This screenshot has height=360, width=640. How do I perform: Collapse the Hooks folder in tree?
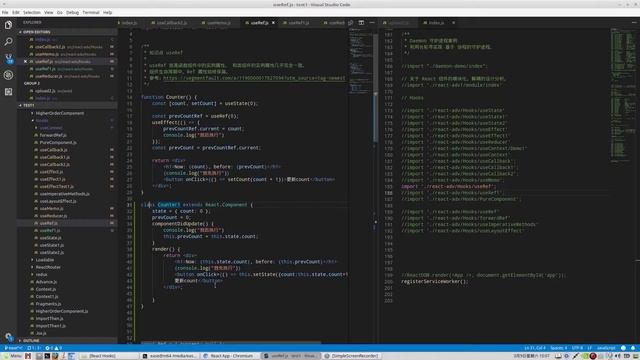42,120
